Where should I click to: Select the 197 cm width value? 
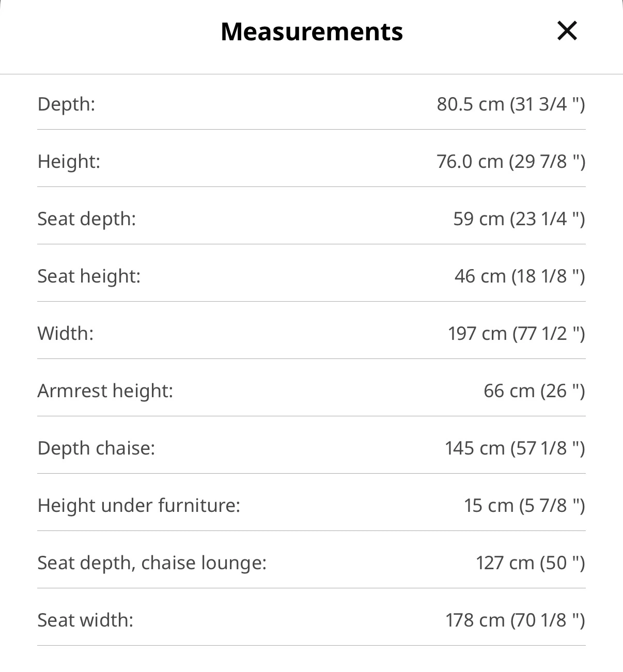[x=517, y=334]
